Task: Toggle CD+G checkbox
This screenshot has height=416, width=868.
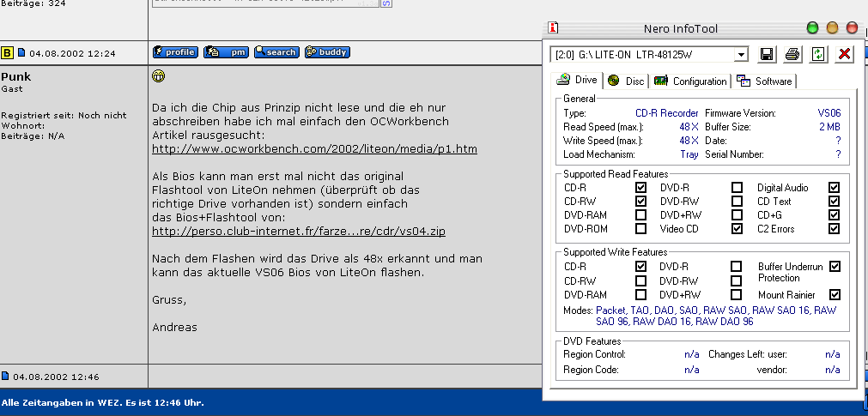Action: point(835,214)
